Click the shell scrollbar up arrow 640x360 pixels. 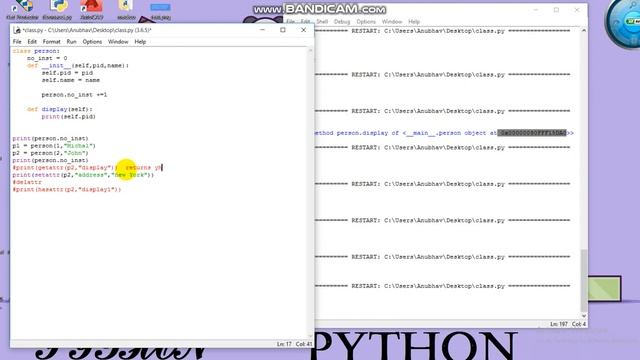click(584, 31)
